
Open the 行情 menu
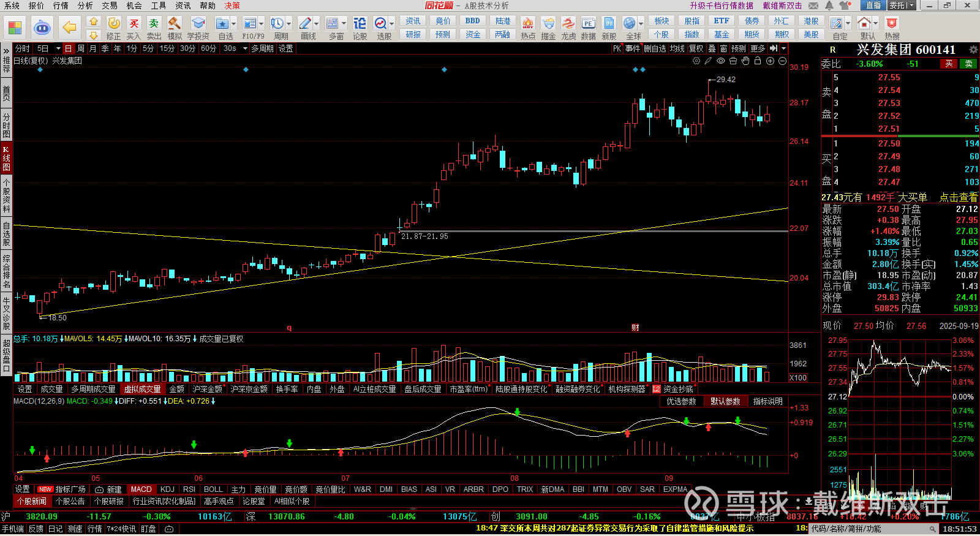pyautogui.click(x=61, y=6)
